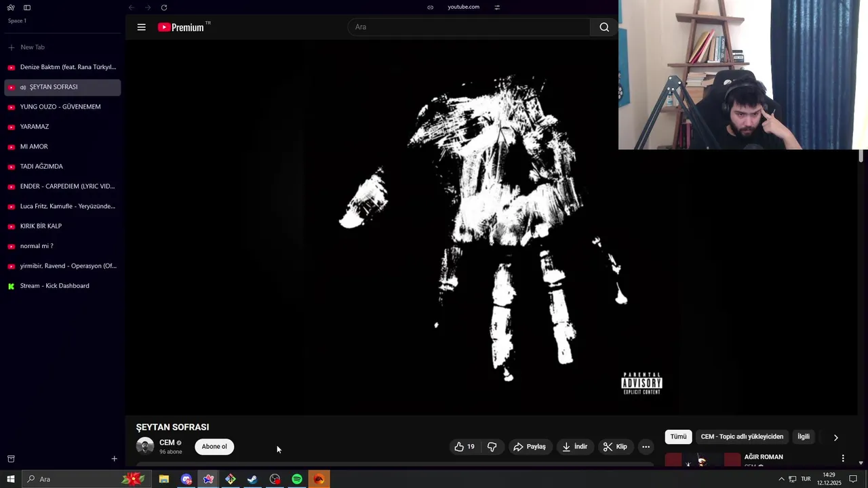Open File Explorer from taskbar
The height and width of the screenshot is (488, 868).
click(x=163, y=479)
